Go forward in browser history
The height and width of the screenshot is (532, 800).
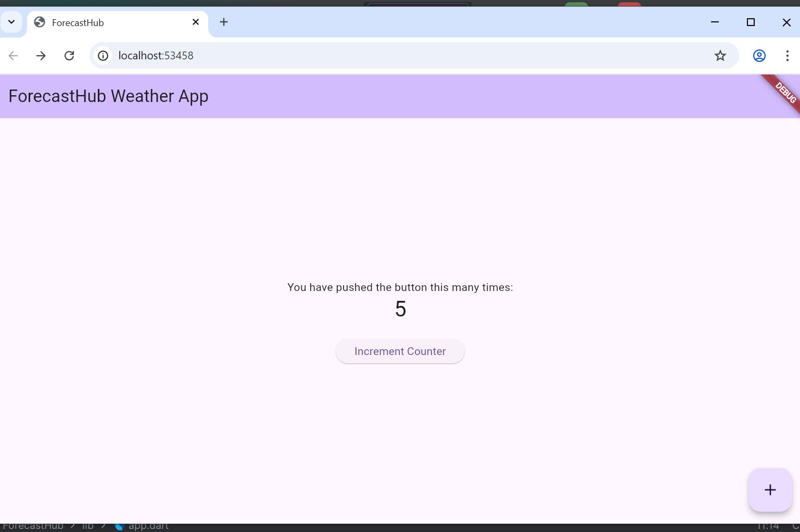pyautogui.click(x=41, y=56)
